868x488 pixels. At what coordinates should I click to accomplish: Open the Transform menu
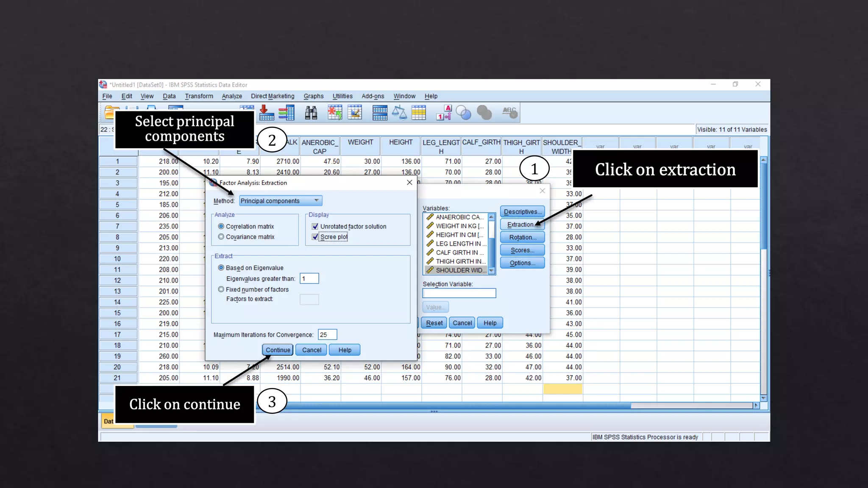pyautogui.click(x=199, y=96)
